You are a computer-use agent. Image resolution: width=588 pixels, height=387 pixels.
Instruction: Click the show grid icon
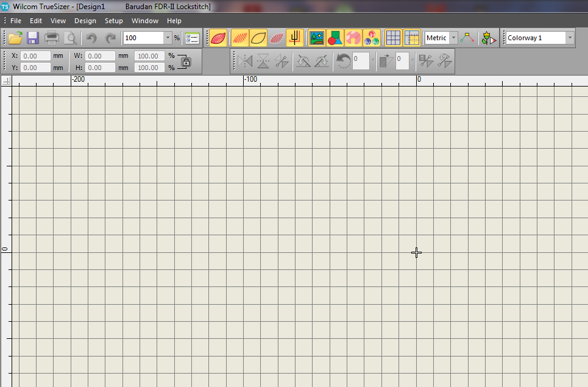pyautogui.click(x=393, y=38)
